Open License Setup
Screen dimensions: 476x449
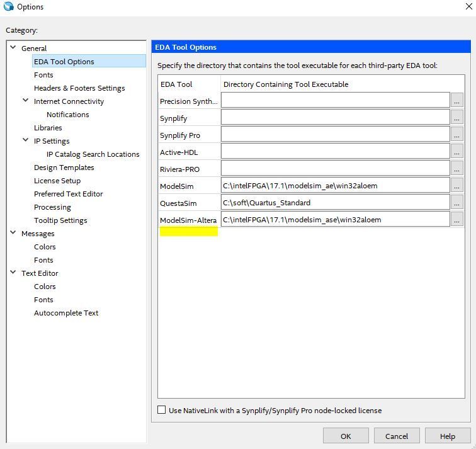[57, 181]
